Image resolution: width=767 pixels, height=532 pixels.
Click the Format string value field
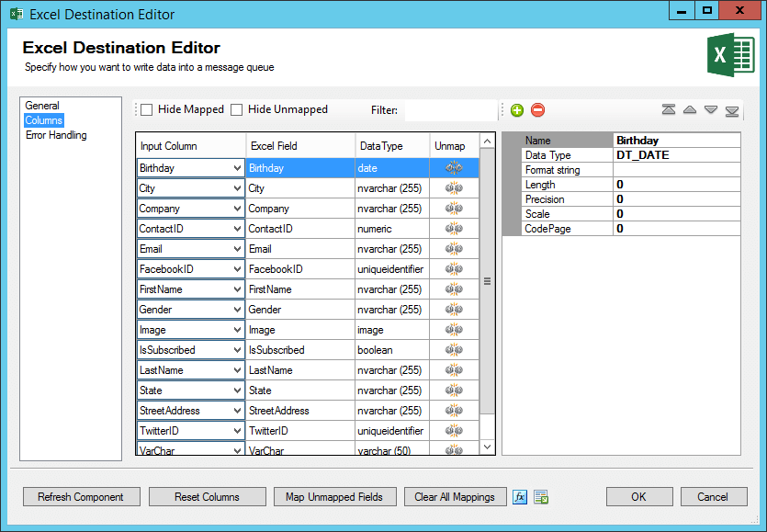tap(676, 170)
